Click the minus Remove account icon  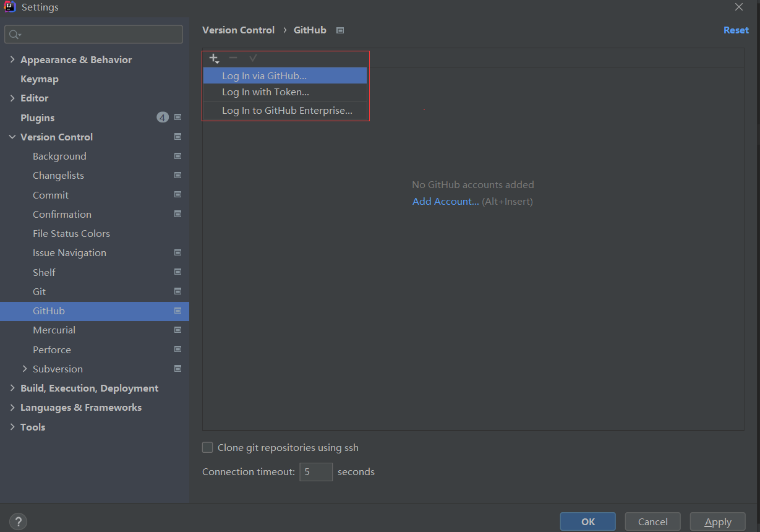click(233, 58)
